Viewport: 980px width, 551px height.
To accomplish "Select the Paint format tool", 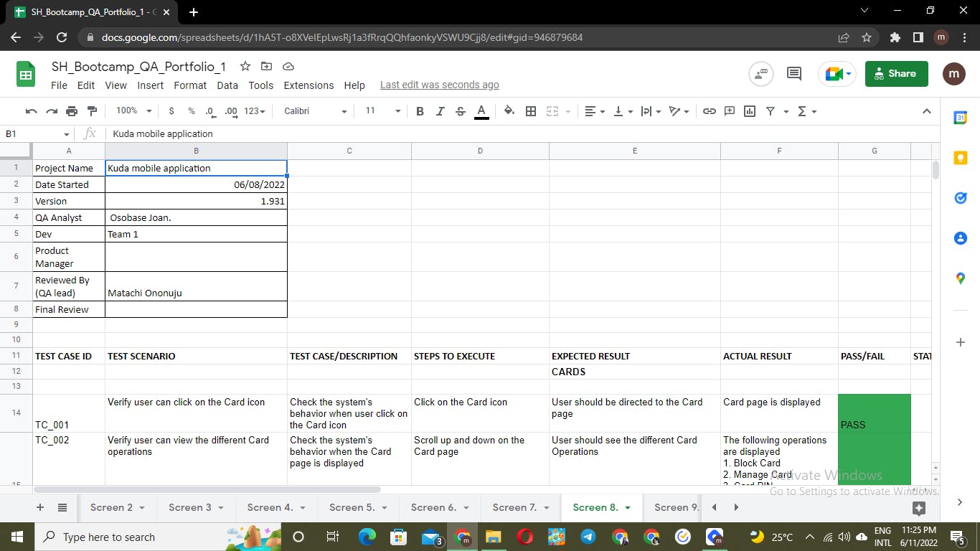I will [92, 111].
